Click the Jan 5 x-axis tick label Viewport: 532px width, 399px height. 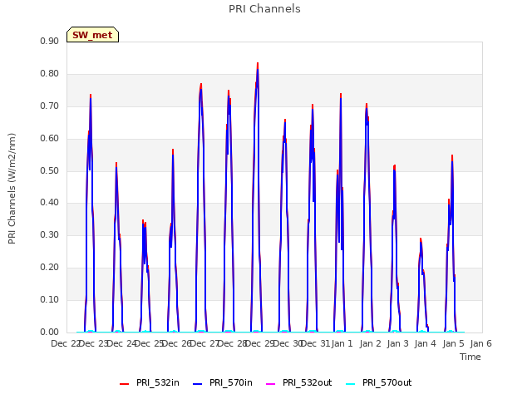(453, 343)
